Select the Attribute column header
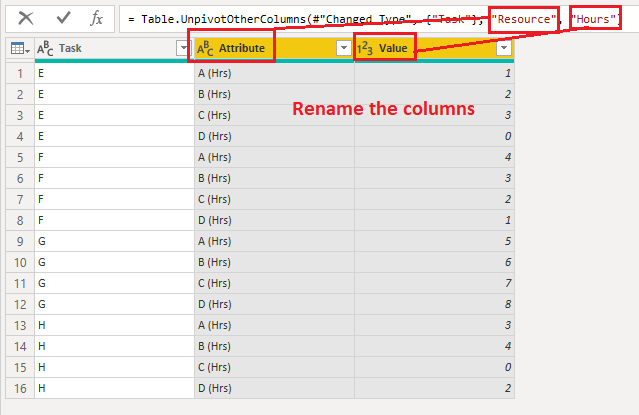This screenshot has width=639, height=415. tap(274, 49)
